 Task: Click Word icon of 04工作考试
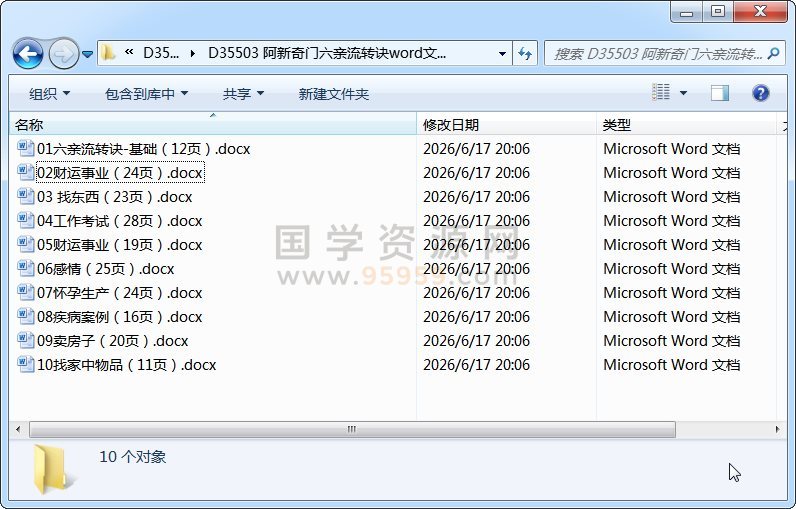25,220
